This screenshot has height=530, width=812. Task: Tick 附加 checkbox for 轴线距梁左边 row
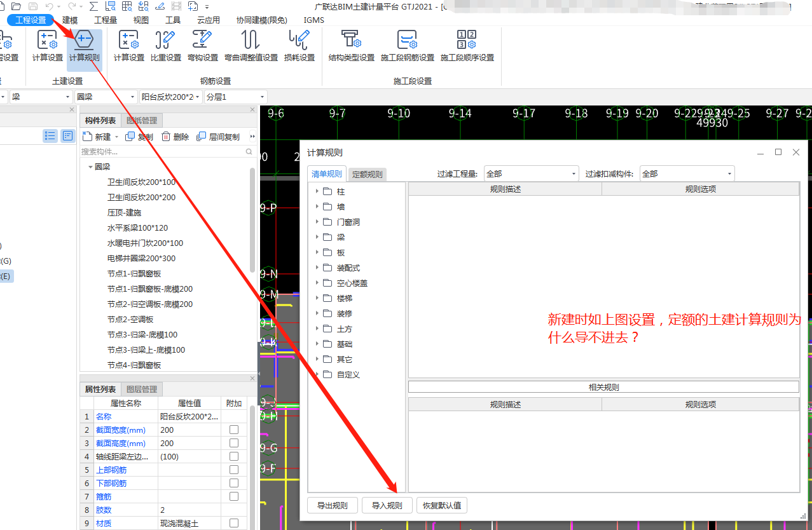pos(234,456)
